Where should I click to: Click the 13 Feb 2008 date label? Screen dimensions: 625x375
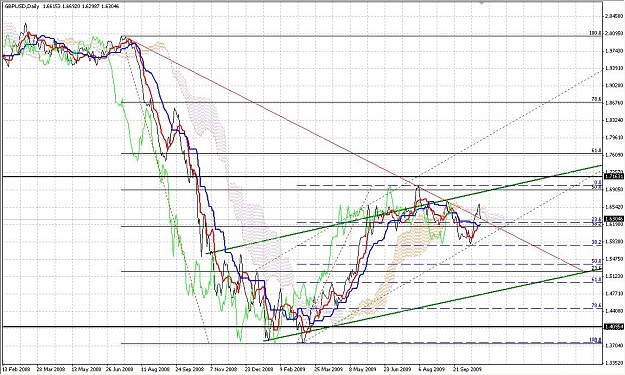click(x=16, y=369)
